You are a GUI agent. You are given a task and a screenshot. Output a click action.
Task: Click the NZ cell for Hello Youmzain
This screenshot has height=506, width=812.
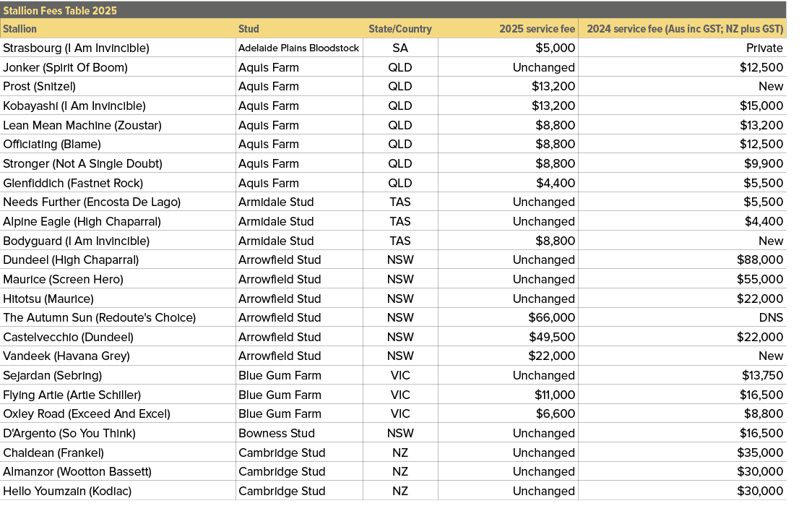click(x=400, y=491)
